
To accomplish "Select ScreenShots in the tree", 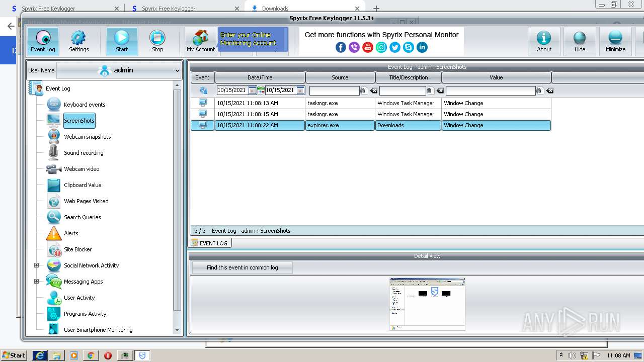I will tap(79, 121).
